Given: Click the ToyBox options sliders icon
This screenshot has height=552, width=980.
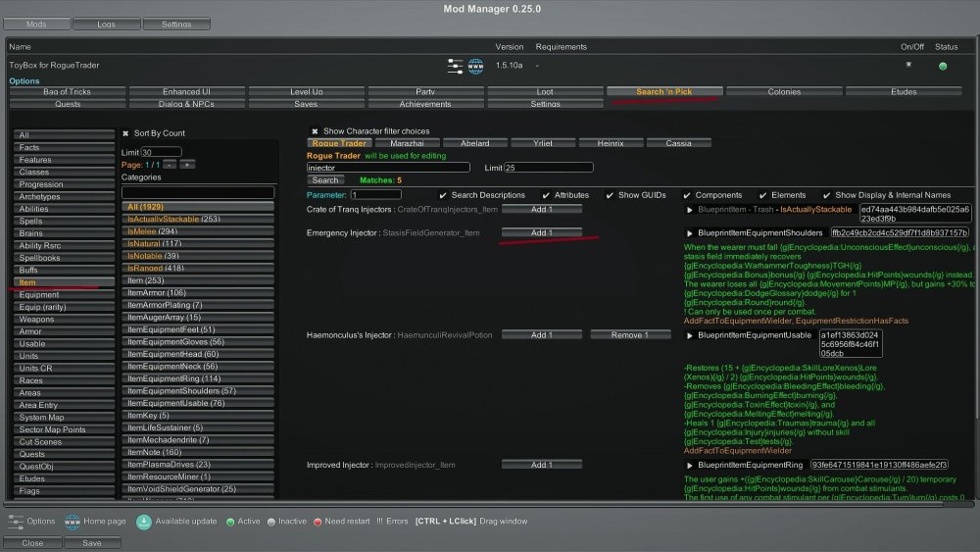Looking at the screenshot, I should click(x=455, y=66).
